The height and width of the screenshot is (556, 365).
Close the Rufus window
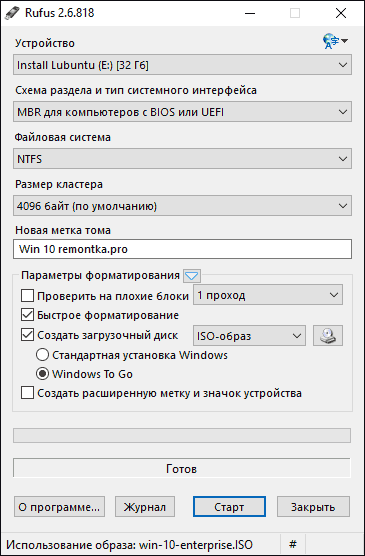tap(341, 13)
